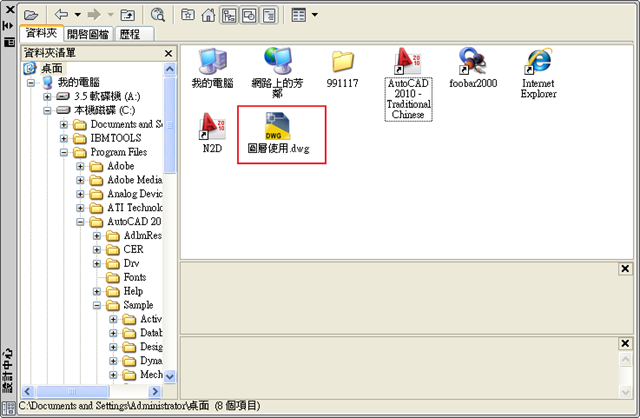Switch to the 資料夾 tab

pos(41,33)
